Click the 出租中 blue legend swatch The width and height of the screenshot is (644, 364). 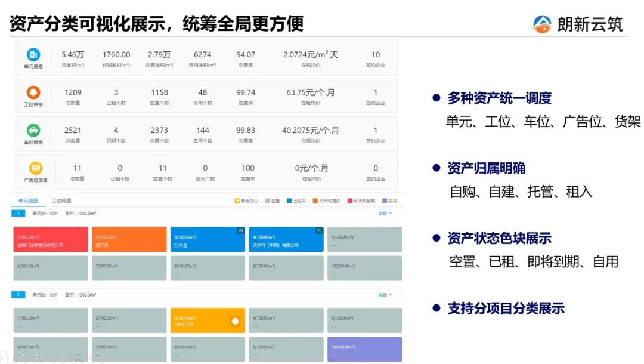coord(289,201)
